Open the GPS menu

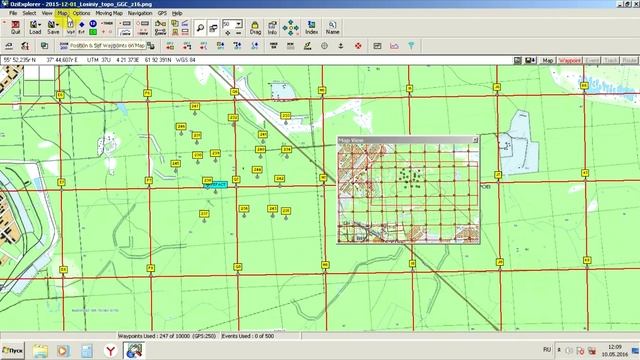[162, 13]
